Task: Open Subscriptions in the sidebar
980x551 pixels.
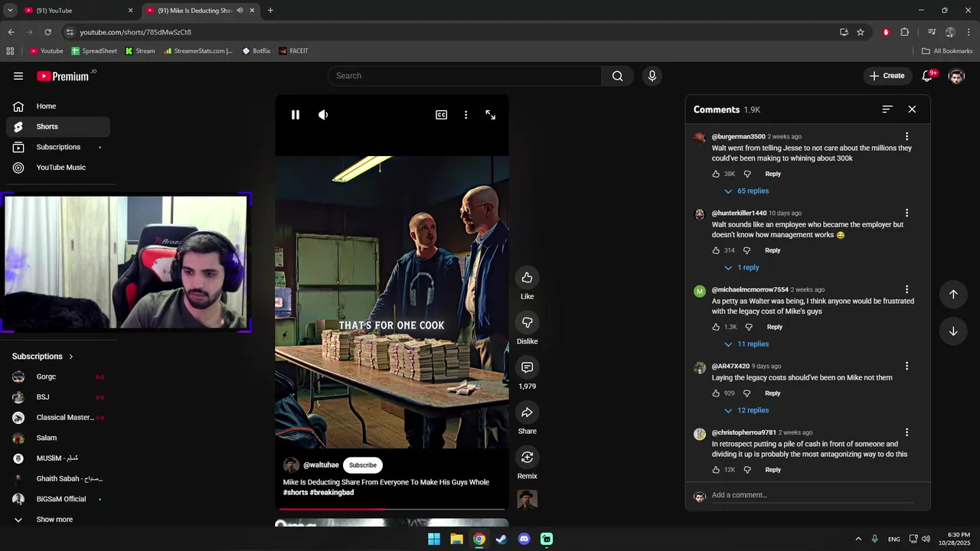Action: coord(58,147)
